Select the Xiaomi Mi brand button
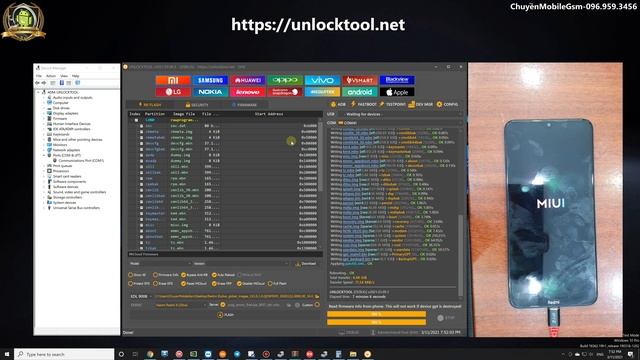The height and width of the screenshot is (360, 640). tap(173, 80)
